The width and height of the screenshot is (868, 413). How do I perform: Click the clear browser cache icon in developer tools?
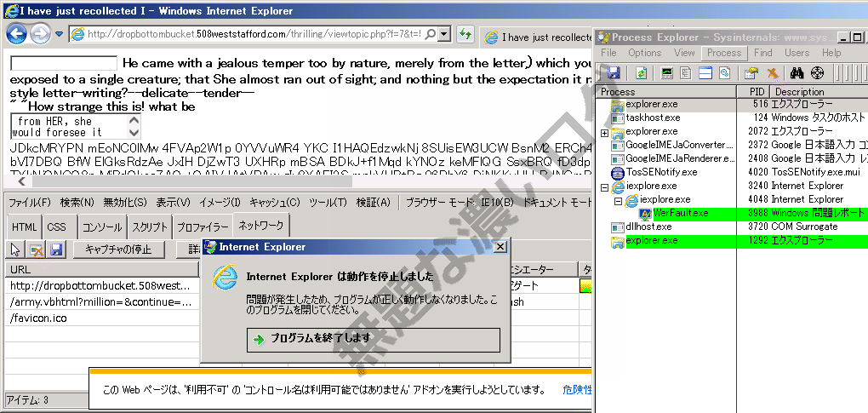36,250
